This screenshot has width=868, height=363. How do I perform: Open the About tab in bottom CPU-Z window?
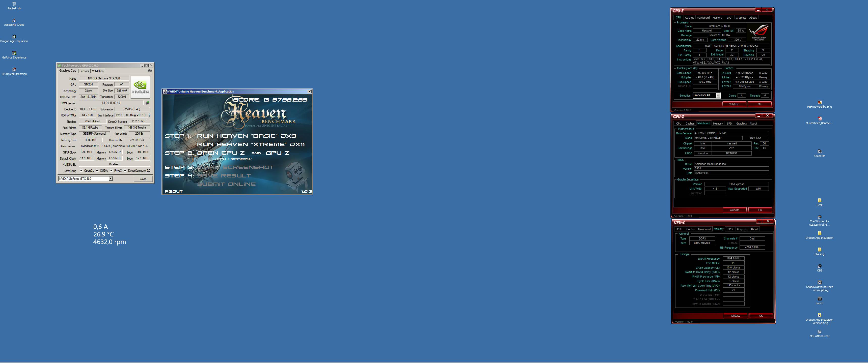[754, 229]
